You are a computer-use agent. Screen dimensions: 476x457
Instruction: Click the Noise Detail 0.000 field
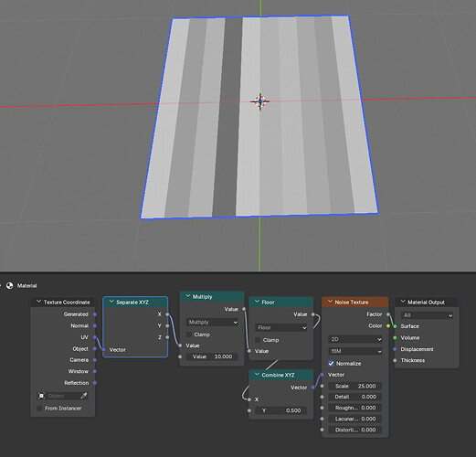[x=355, y=397]
